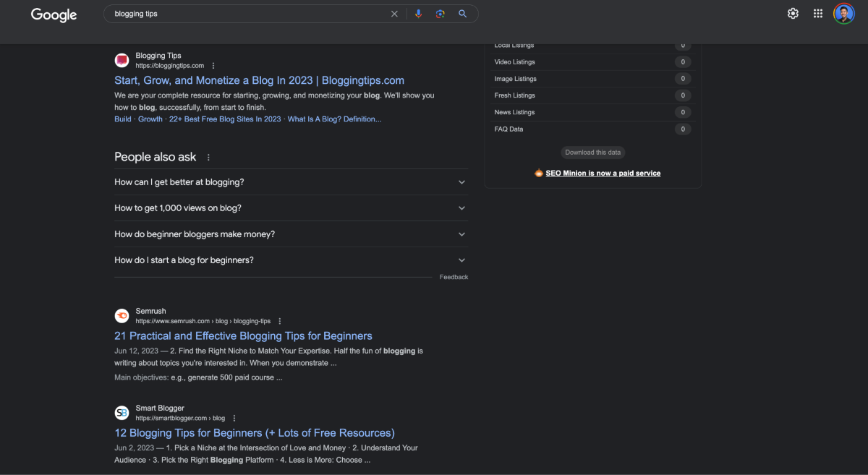
Task: Expand 'How do I start a blog for beginners?'
Action: 291,260
